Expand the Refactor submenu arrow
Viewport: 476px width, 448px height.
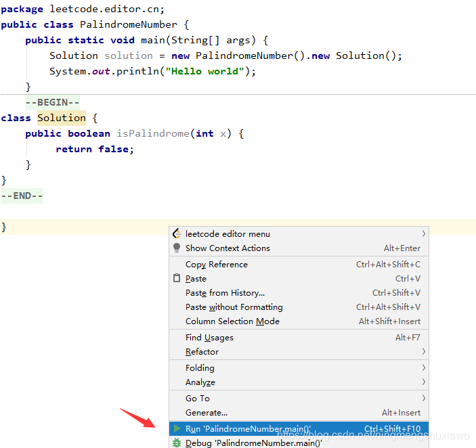click(x=424, y=352)
